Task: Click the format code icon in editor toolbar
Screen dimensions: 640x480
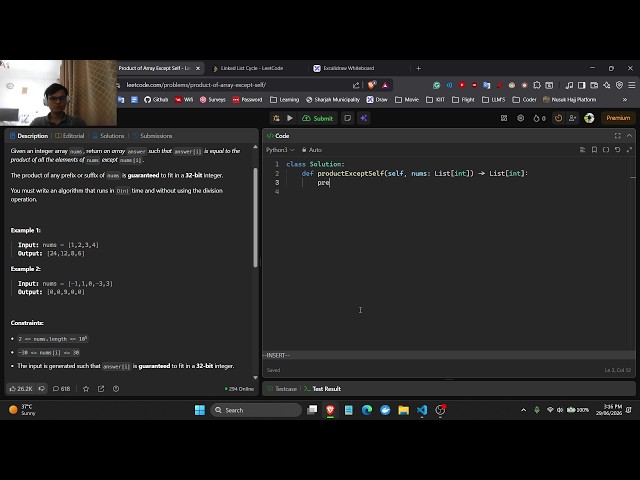Action: coord(582,150)
